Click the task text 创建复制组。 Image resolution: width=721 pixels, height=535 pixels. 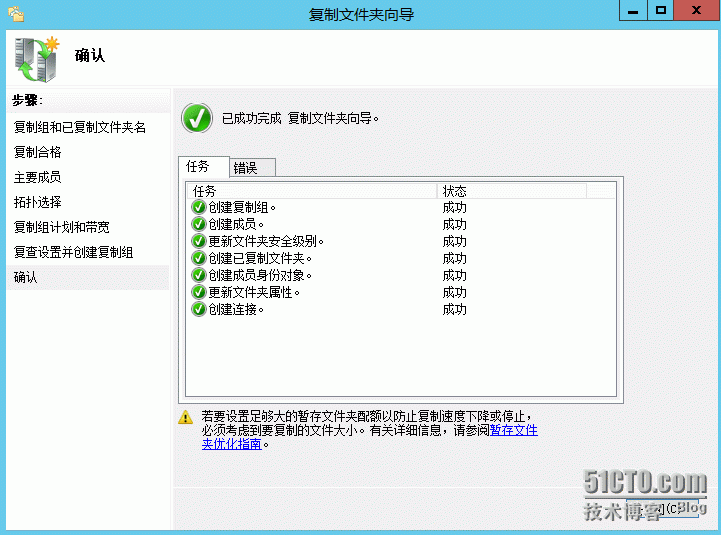click(x=242, y=207)
